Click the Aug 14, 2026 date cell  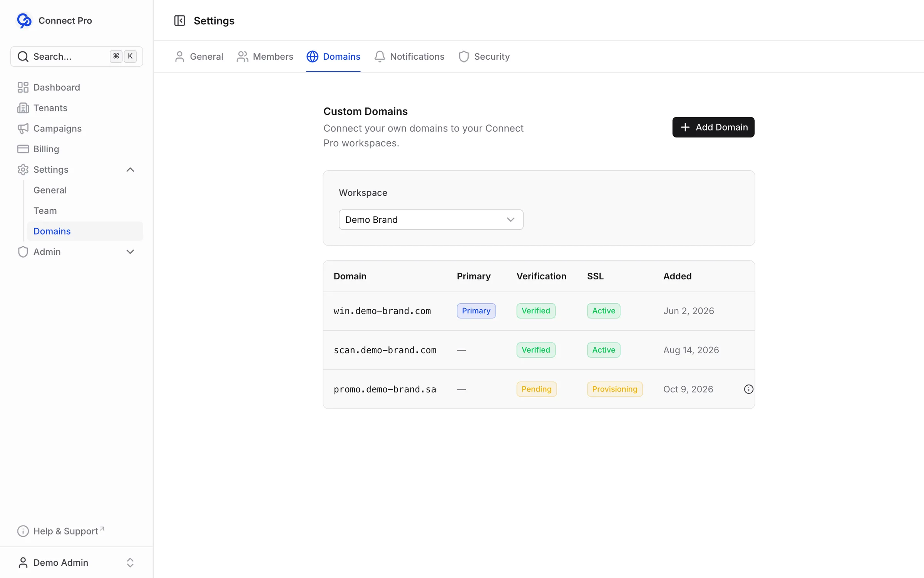pyautogui.click(x=691, y=350)
